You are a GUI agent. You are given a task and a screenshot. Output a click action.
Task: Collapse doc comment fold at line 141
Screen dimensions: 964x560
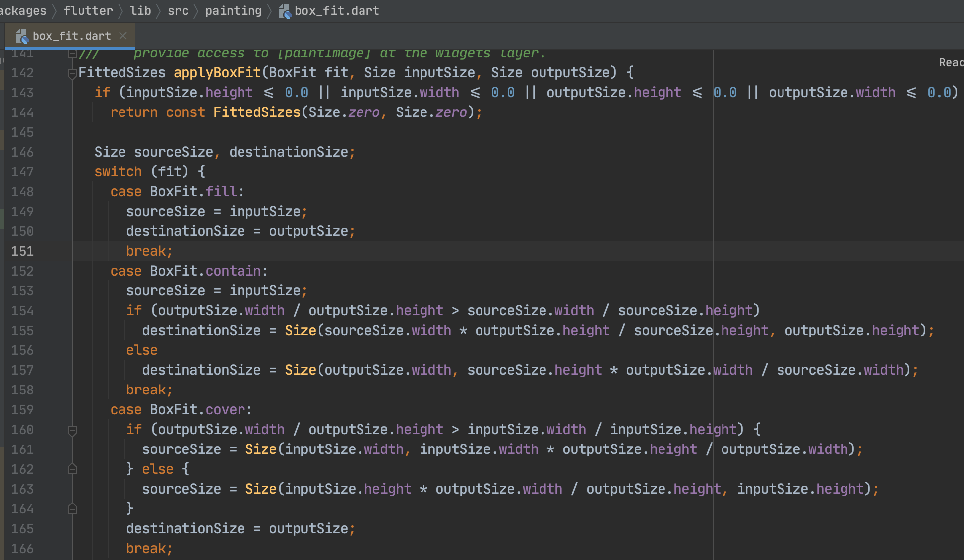pos(72,54)
